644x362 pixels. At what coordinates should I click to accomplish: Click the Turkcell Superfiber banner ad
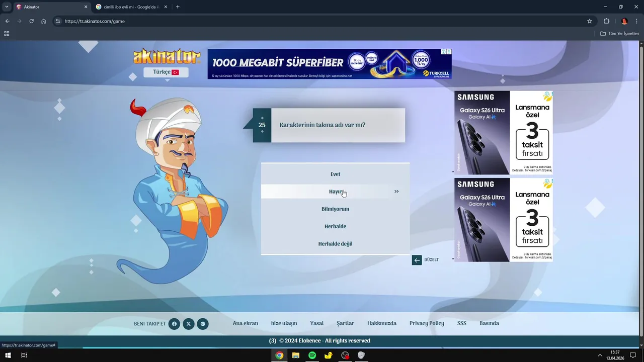coord(330,64)
